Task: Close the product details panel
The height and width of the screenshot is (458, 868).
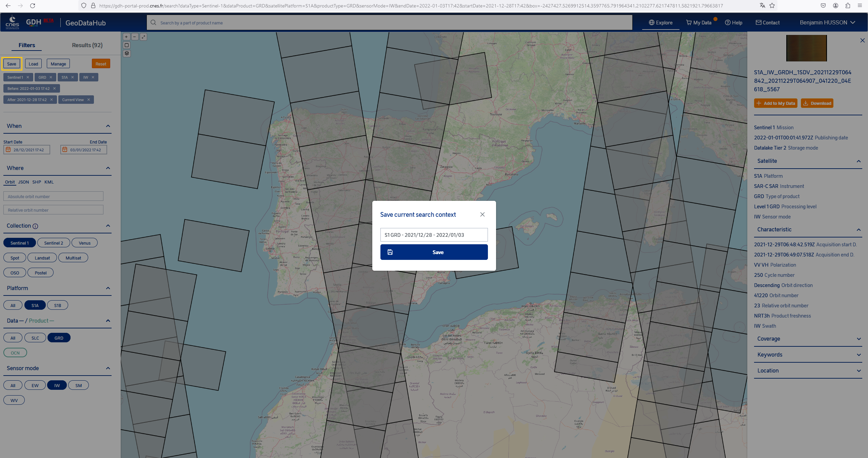Action: [862, 40]
